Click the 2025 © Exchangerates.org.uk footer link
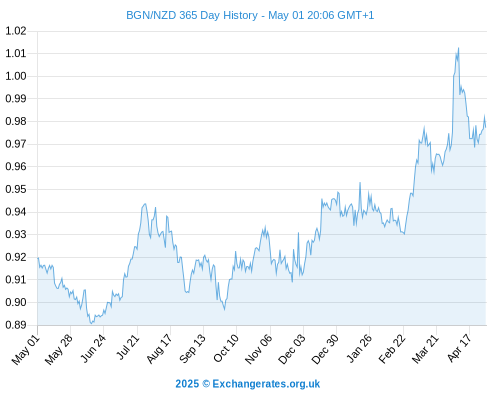The width and height of the screenshot is (495, 400). (248, 384)
